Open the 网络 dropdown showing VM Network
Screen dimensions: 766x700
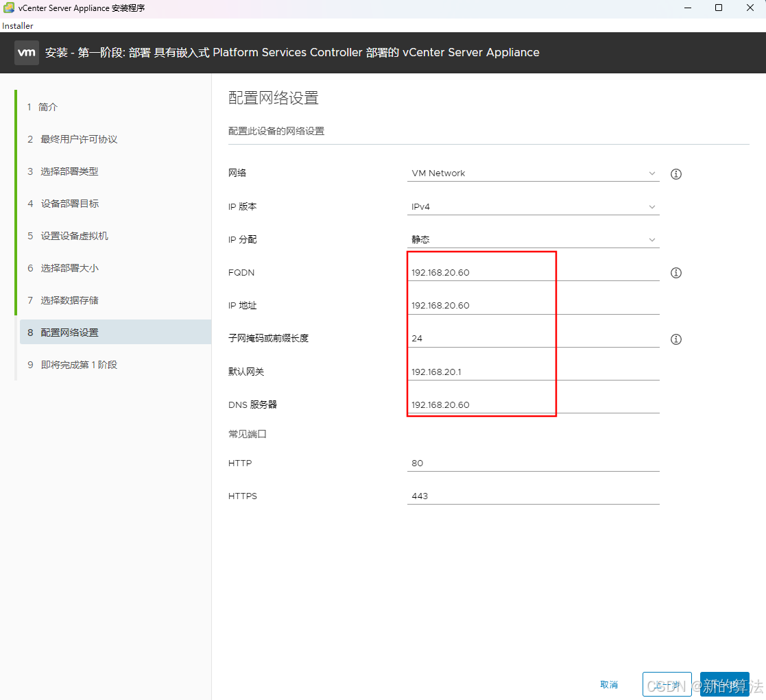click(533, 173)
